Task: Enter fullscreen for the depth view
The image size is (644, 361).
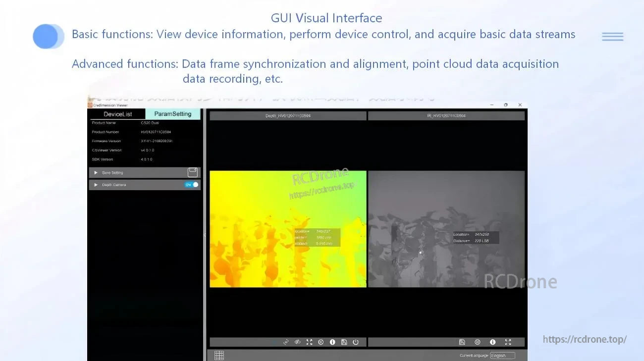Action: point(309,342)
